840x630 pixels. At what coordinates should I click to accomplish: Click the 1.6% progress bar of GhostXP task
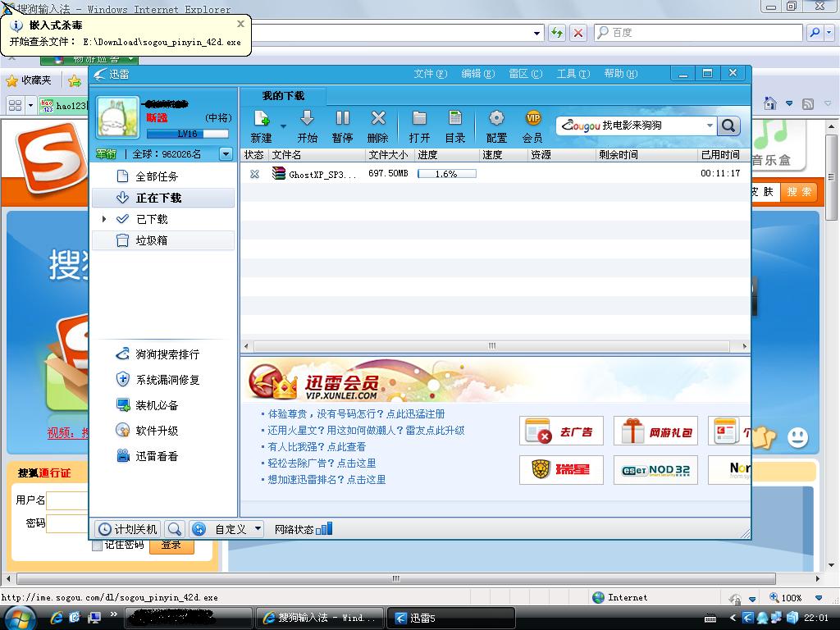coord(447,174)
